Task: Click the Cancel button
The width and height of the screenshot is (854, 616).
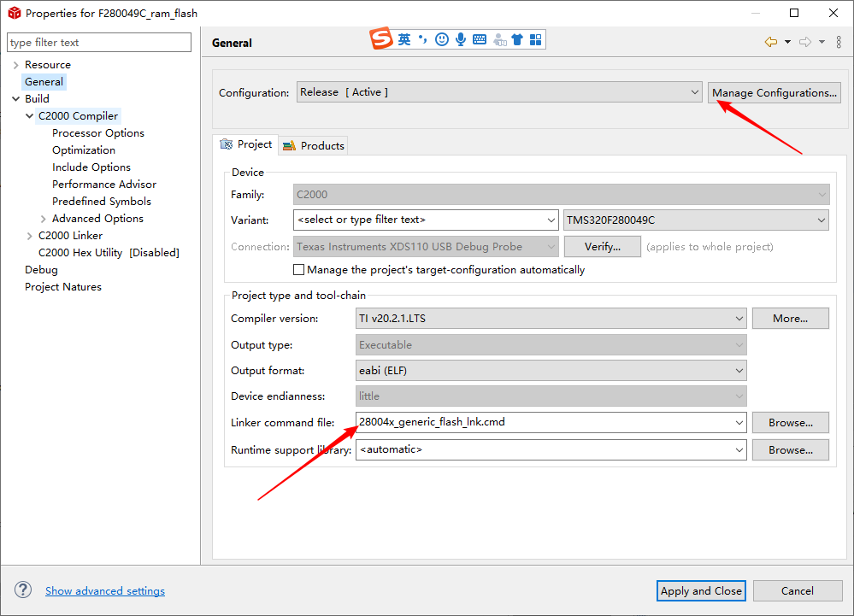Action: click(798, 590)
